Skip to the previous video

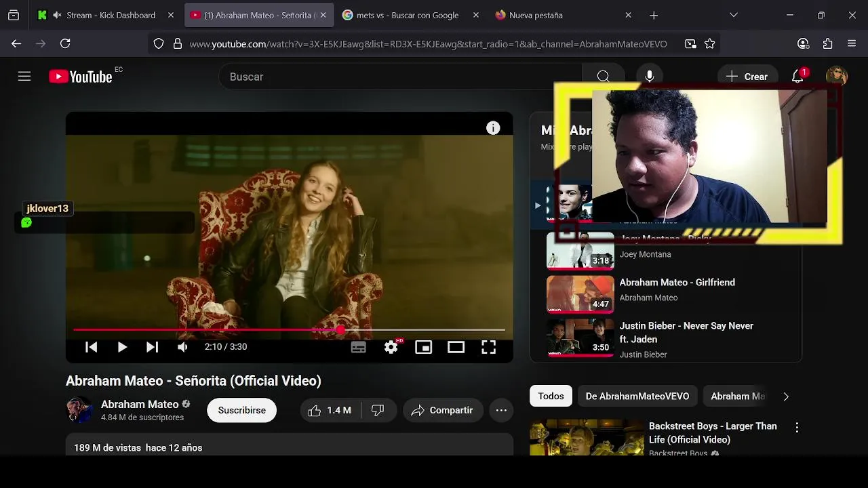click(91, 347)
